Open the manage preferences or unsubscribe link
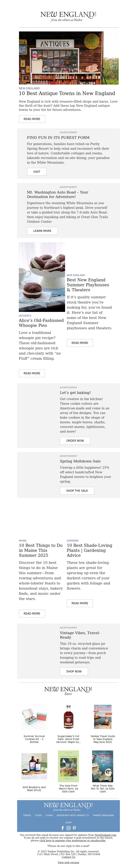The width and height of the screenshot is (137, 868). (x=73, y=840)
